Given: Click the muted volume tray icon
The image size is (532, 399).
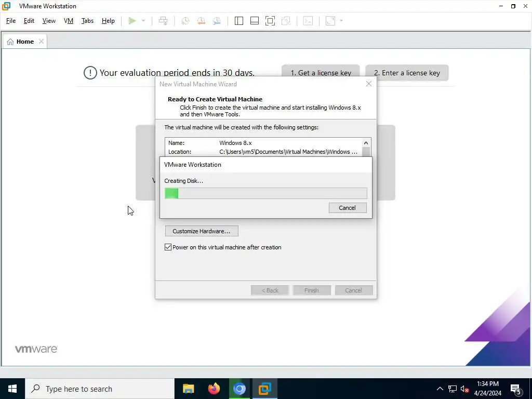Looking at the screenshot, I should tap(464, 389).
